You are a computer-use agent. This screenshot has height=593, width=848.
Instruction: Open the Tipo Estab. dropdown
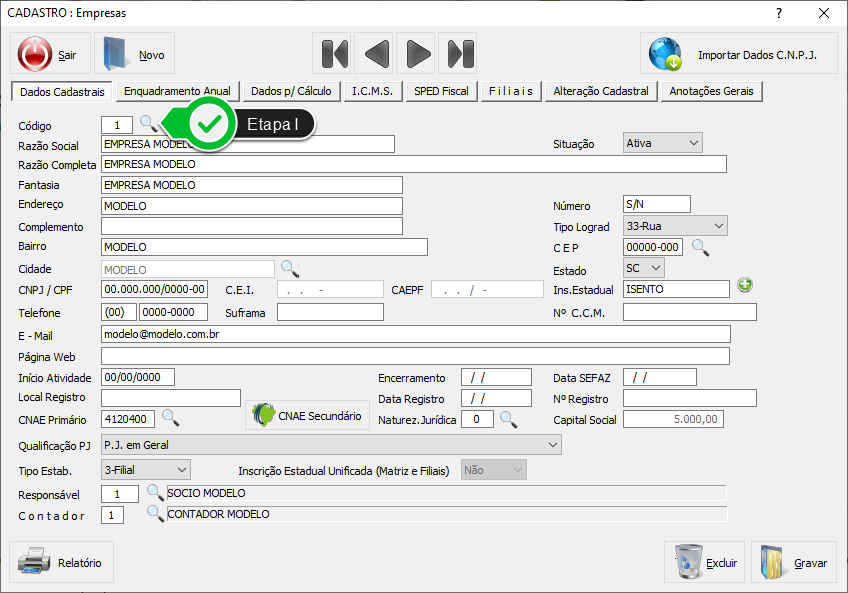pos(181,469)
